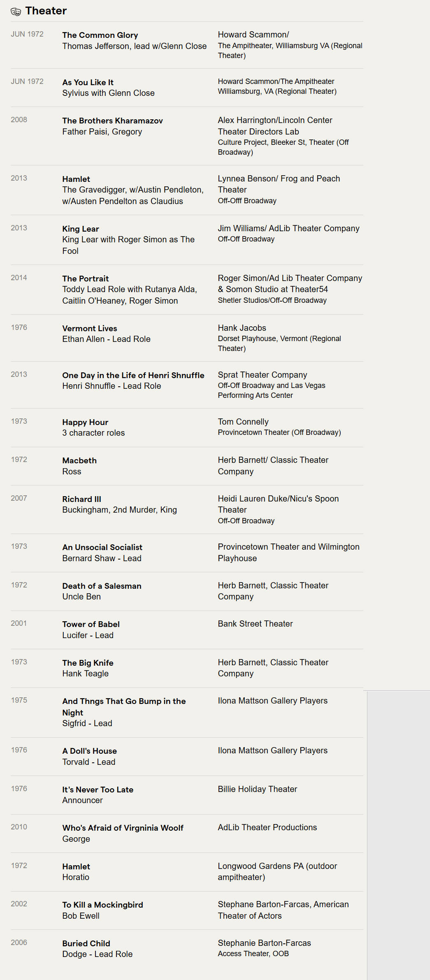Select The Common Glory title
This screenshot has height=980, width=430.
coord(100,35)
